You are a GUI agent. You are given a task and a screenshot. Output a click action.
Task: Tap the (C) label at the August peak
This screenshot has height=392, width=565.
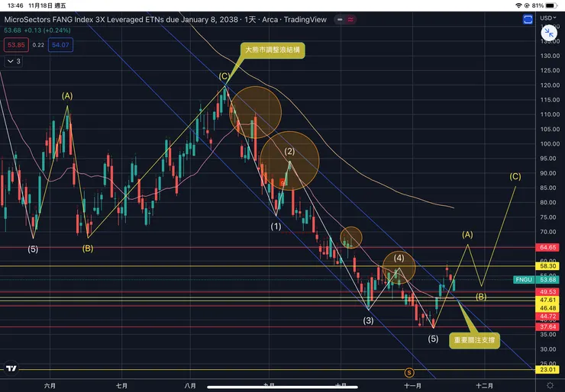(224, 76)
